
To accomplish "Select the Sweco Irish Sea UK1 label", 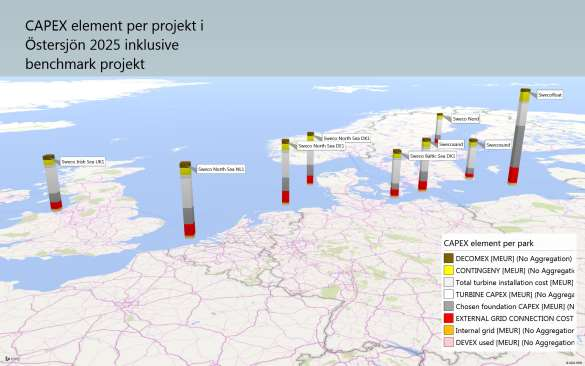I will coord(82,162).
